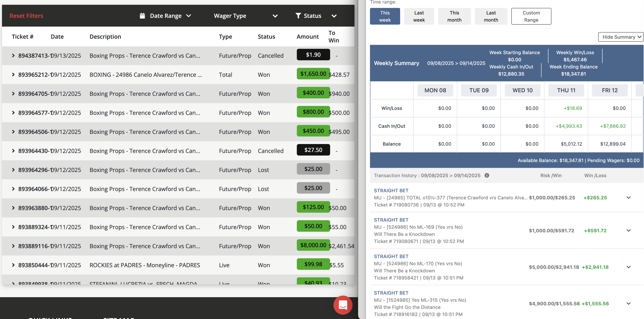This screenshot has width=644, height=319.
Task: Expand ticket 893889324 row
Action: [13, 227]
